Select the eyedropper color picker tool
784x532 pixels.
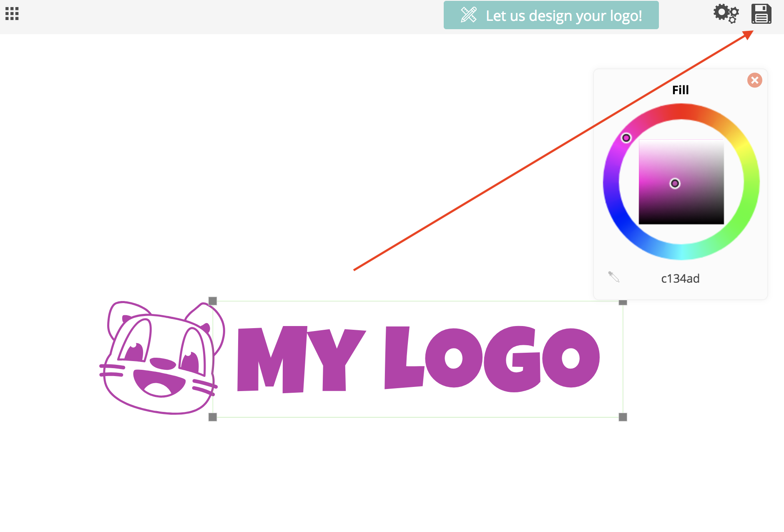click(614, 277)
